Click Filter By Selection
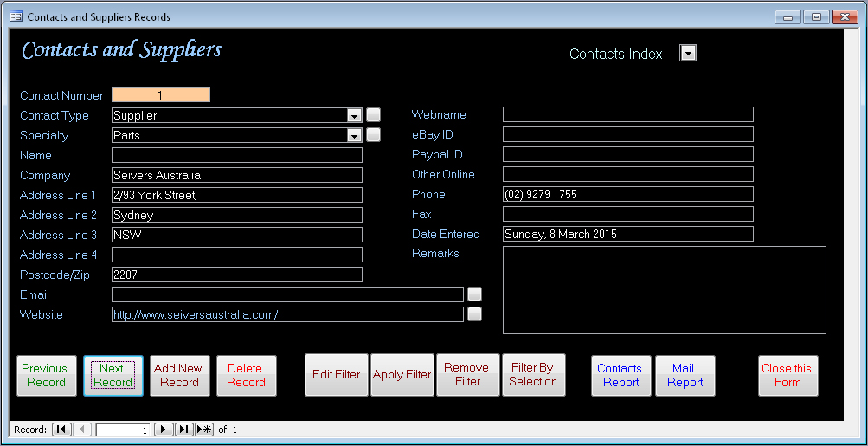The height and width of the screenshot is (446, 868). click(x=534, y=375)
